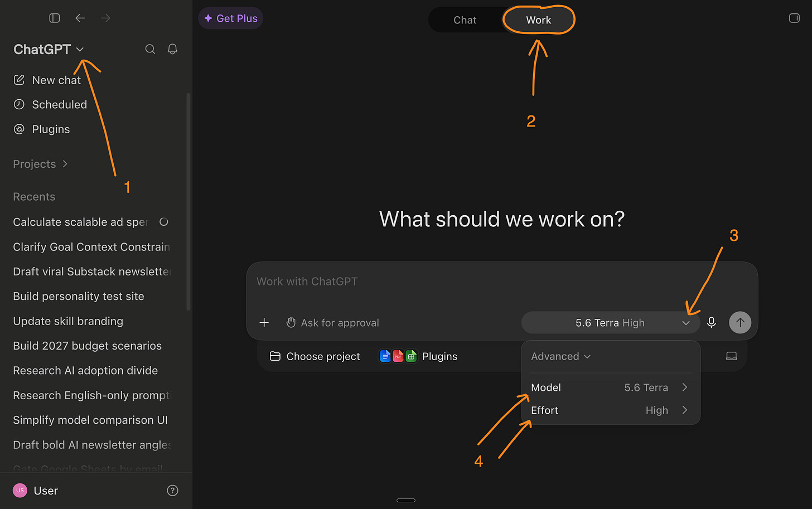Click the sidebar scrollbar

click(x=188, y=201)
